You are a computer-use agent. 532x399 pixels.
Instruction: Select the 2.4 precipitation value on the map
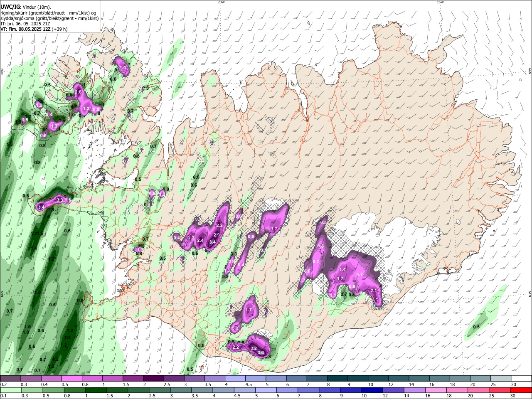(200, 240)
